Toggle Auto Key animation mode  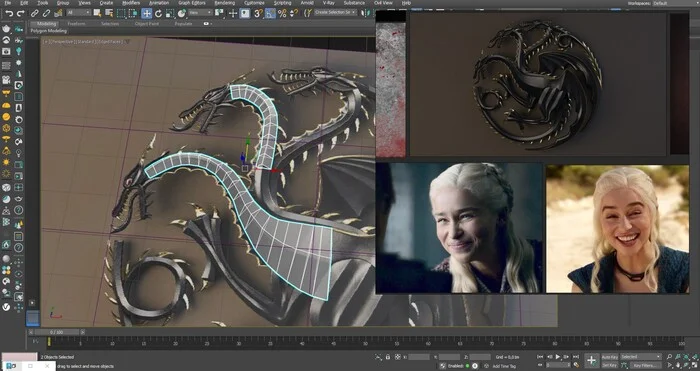pos(610,357)
